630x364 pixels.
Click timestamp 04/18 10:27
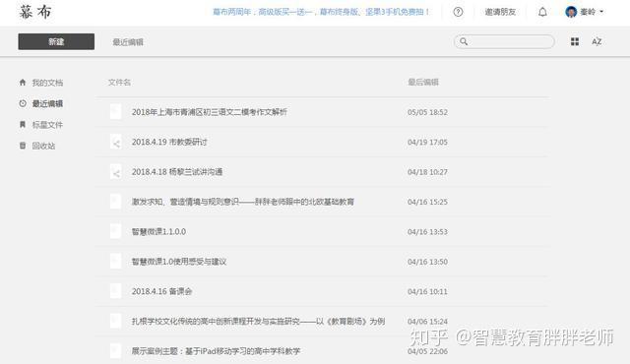click(x=427, y=172)
